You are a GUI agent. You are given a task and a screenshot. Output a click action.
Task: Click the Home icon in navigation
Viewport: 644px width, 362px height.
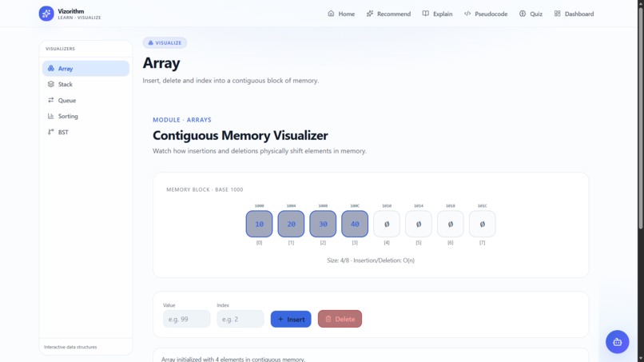click(331, 14)
